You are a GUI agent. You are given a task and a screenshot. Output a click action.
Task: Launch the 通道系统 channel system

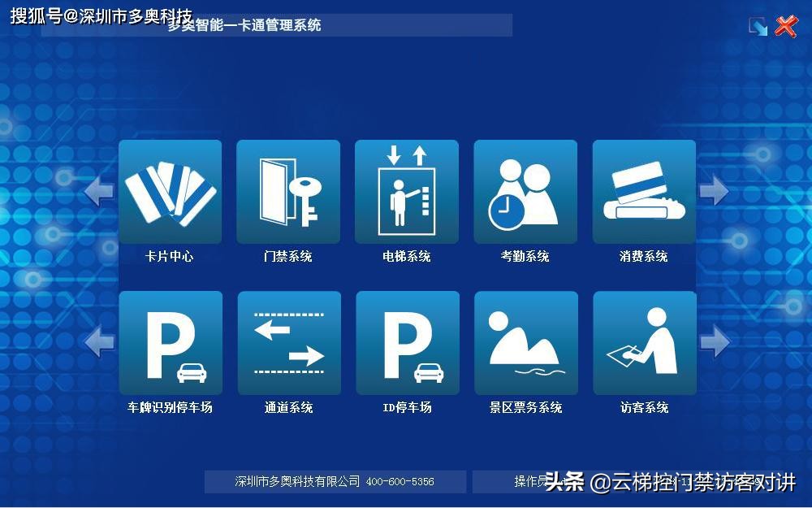tap(287, 342)
